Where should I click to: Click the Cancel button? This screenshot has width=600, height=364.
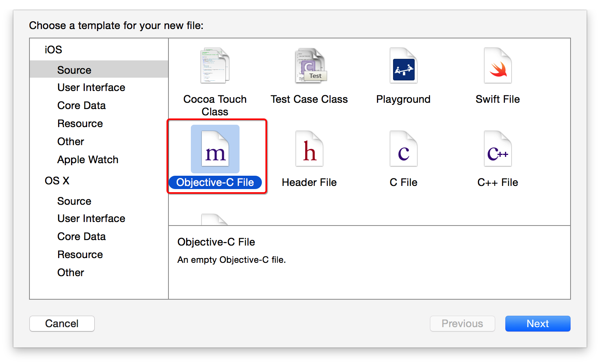tap(62, 324)
